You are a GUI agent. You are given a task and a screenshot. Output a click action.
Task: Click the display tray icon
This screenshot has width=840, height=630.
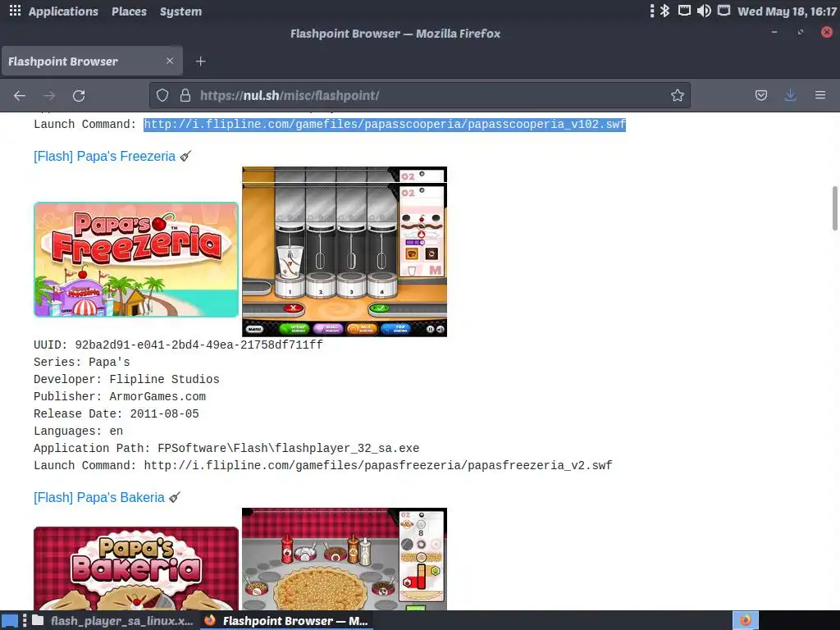(x=724, y=11)
